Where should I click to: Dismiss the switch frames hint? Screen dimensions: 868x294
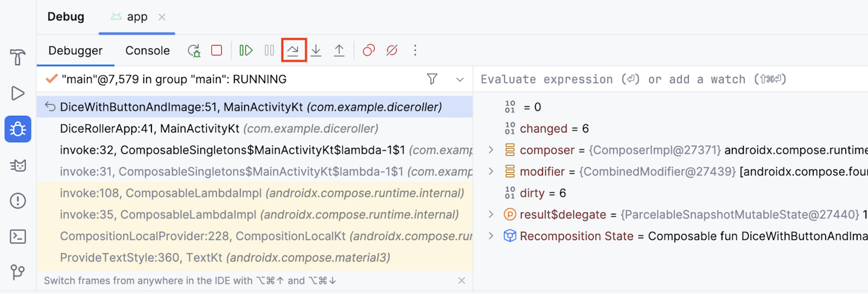[461, 281]
